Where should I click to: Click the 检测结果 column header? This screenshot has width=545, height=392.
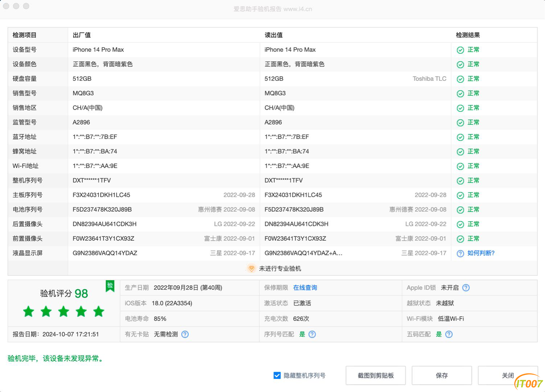click(468, 35)
